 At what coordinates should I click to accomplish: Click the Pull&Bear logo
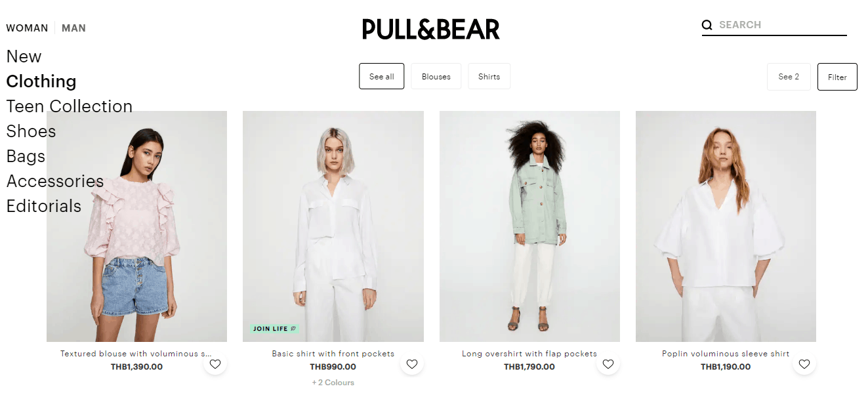coord(431,29)
